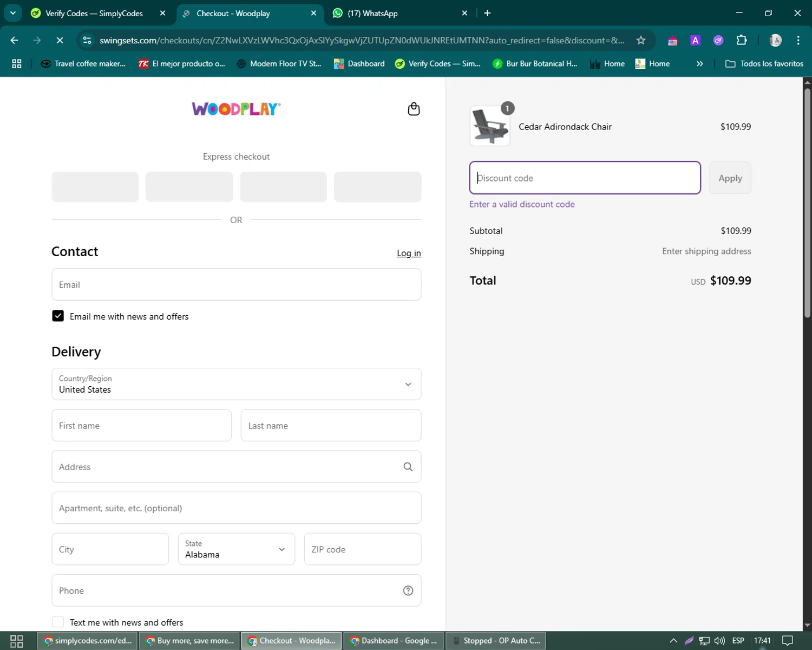Click the round purple extension icon
The image size is (812, 650).
(718, 40)
